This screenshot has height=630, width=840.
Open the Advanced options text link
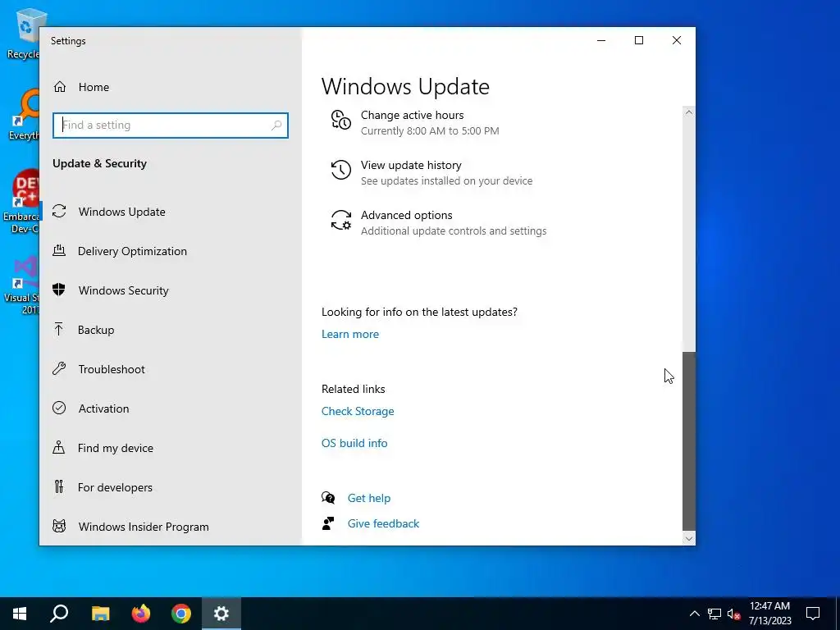[407, 215]
